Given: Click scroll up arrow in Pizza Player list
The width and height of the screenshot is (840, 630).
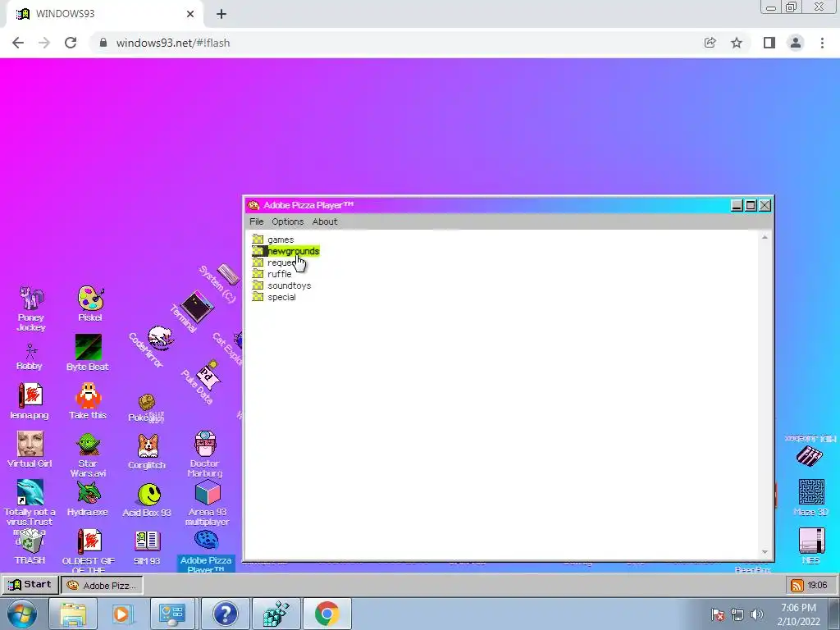Looking at the screenshot, I should [x=765, y=237].
